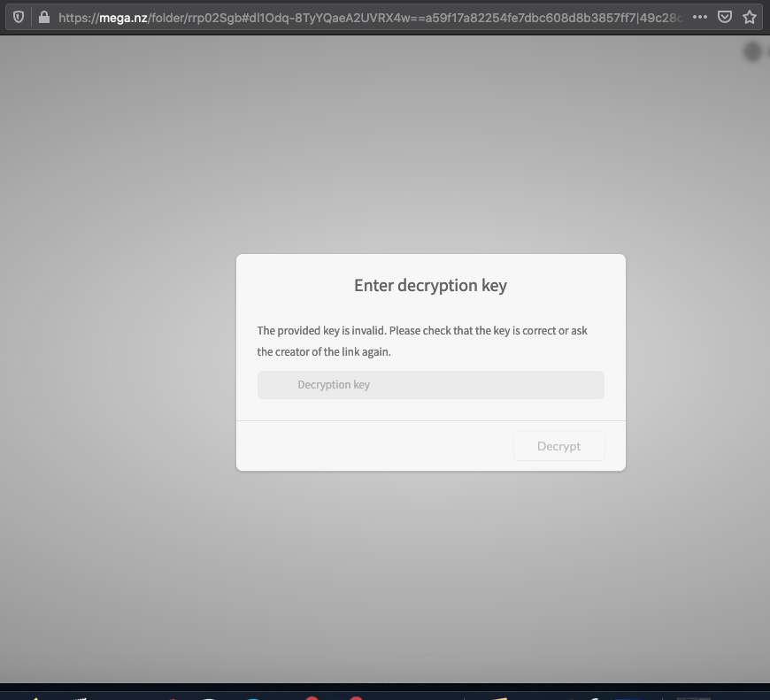Click the white round icon in the dock
Viewport: 770px width, 700px height.
tap(209, 697)
